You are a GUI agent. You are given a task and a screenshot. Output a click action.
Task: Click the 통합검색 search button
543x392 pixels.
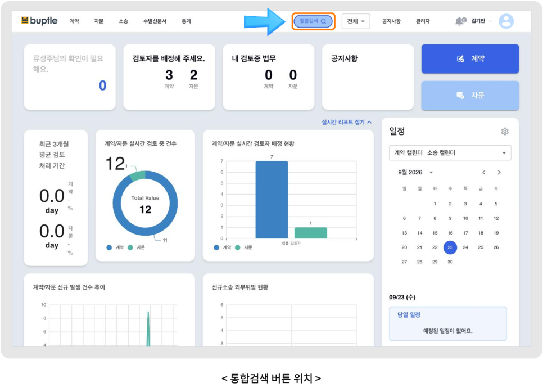pos(313,21)
